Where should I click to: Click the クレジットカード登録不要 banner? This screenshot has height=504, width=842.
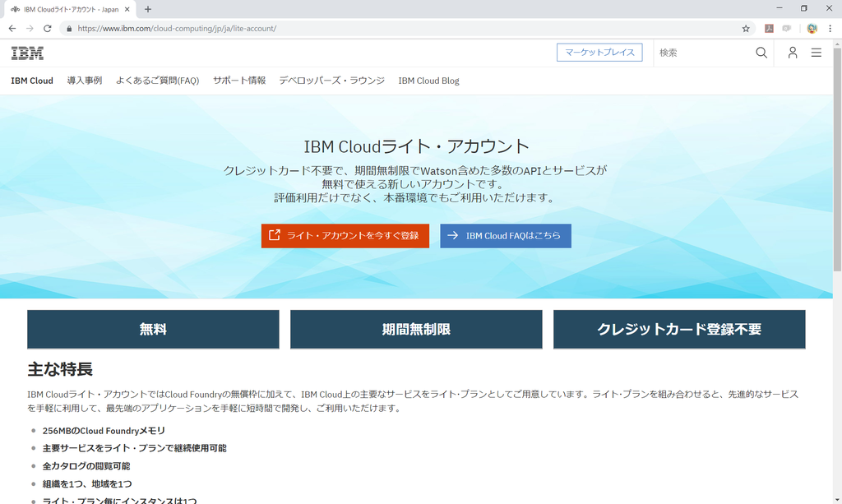[x=679, y=329]
